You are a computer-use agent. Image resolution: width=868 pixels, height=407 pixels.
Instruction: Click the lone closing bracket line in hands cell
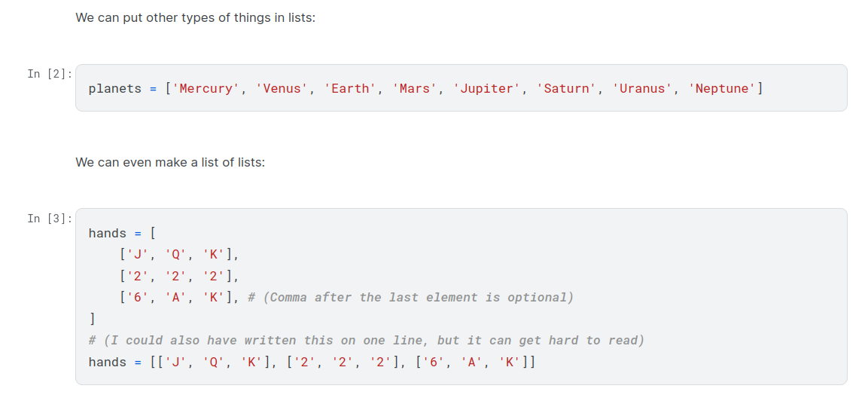pos(92,319)
